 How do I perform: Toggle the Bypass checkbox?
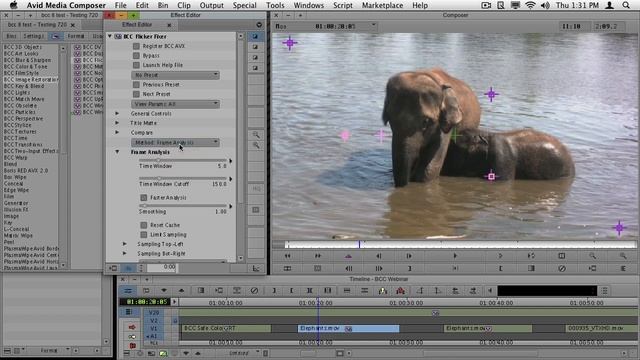click(x=136, y=56)
